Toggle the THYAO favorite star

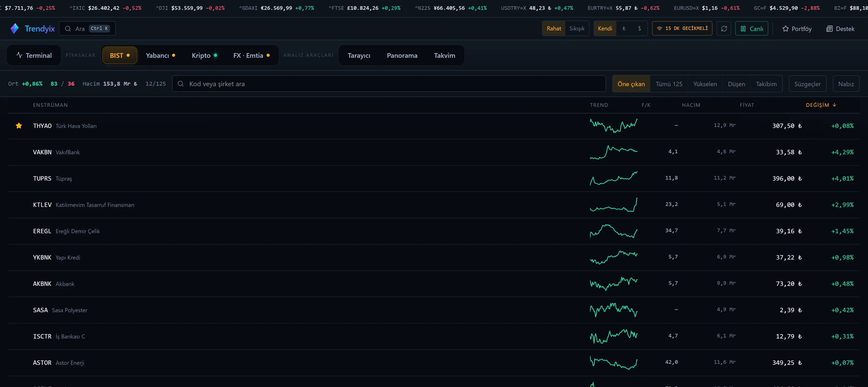(x=19, y=126)
